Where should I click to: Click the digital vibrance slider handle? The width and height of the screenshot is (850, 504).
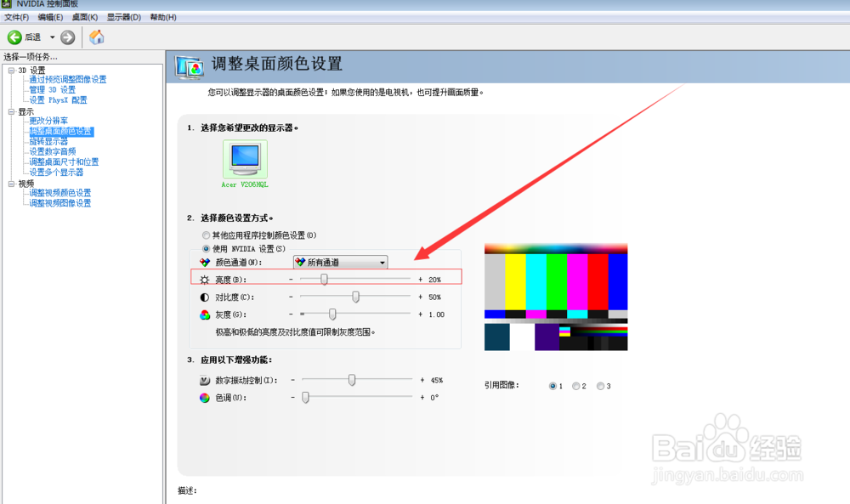(x=352, y=380)
